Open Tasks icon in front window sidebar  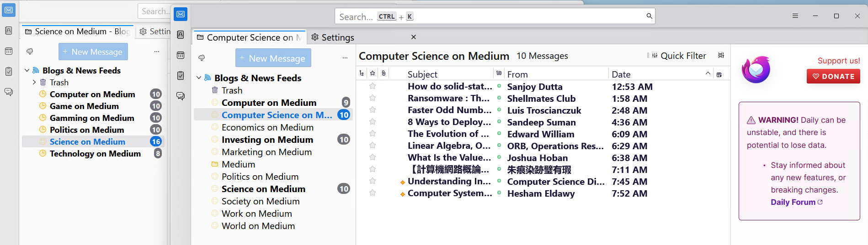tap(181, 75)
